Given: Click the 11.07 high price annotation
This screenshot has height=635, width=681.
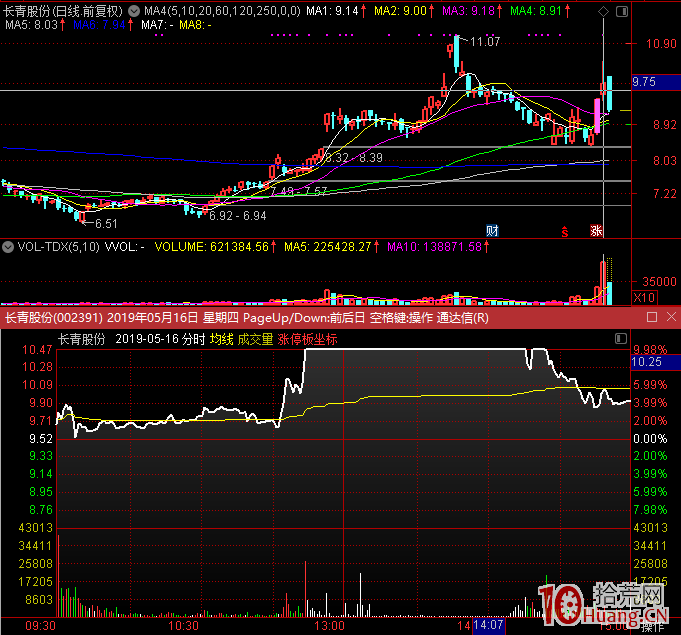Looking at the screenshot, I should pos(485,42).
